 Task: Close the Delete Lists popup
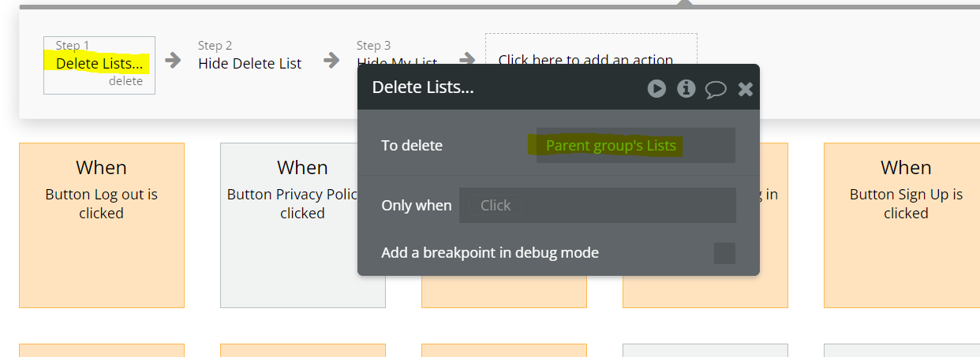[745, 89]
